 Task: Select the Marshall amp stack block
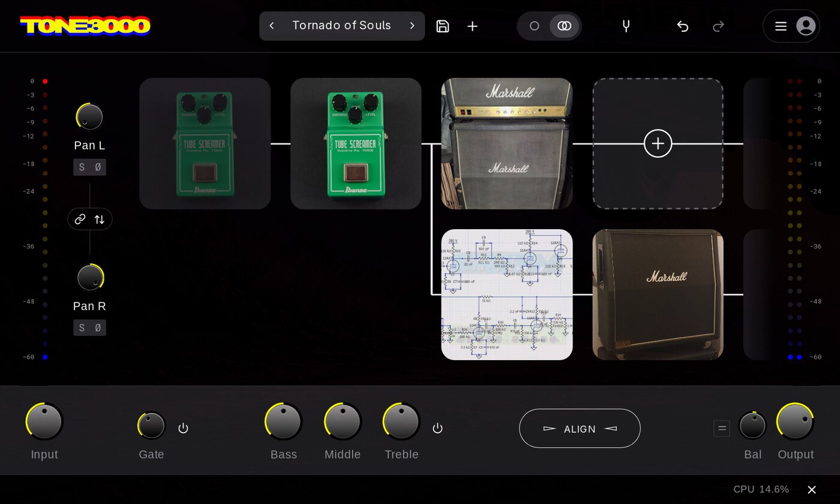pyautogui.click(x=507, y=143)
